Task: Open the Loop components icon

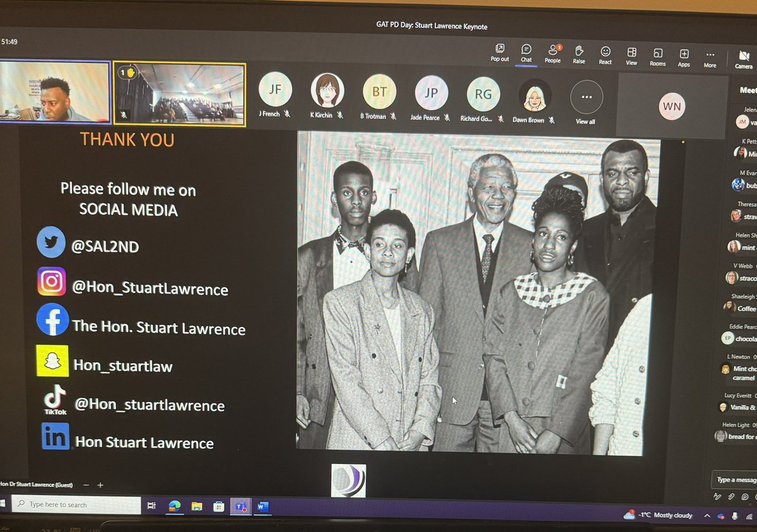Action: pyautogui.click(x=746, y=497)
